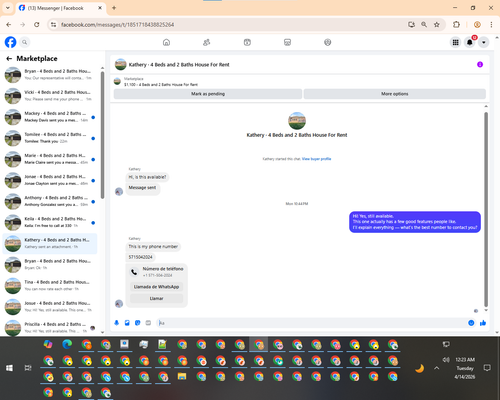This screenshot has width=500, height=400.
Task: Record a voice clip with microphone icon
Action: 117,323
